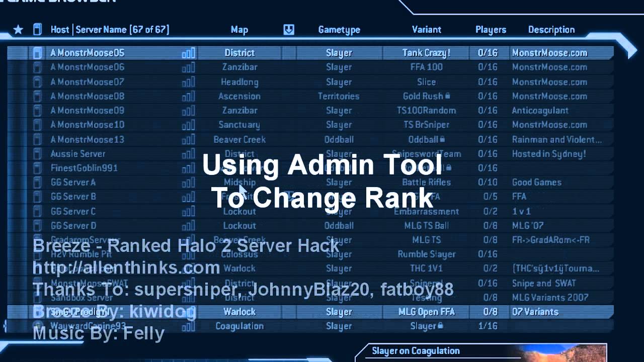Click signal bars of A MonstrMoose09
The image size is (644, 362).
pos(188,111)
